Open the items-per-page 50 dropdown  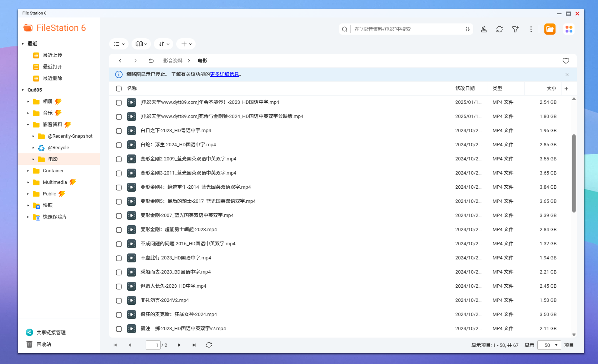[549, 345]
